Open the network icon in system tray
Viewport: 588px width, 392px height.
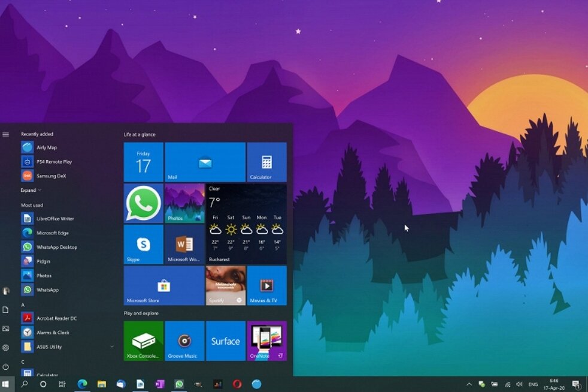click(x=507, y=384)
